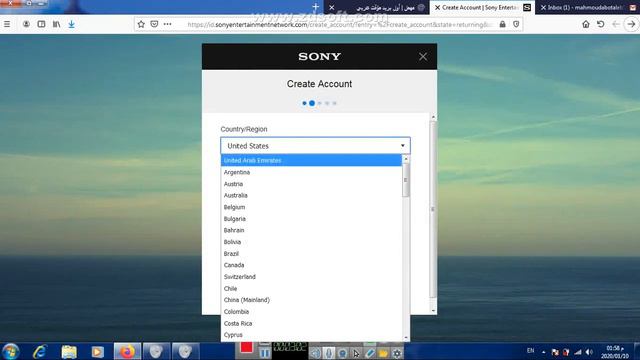Bookmark this page with star icon

click(x=141, y=24)
